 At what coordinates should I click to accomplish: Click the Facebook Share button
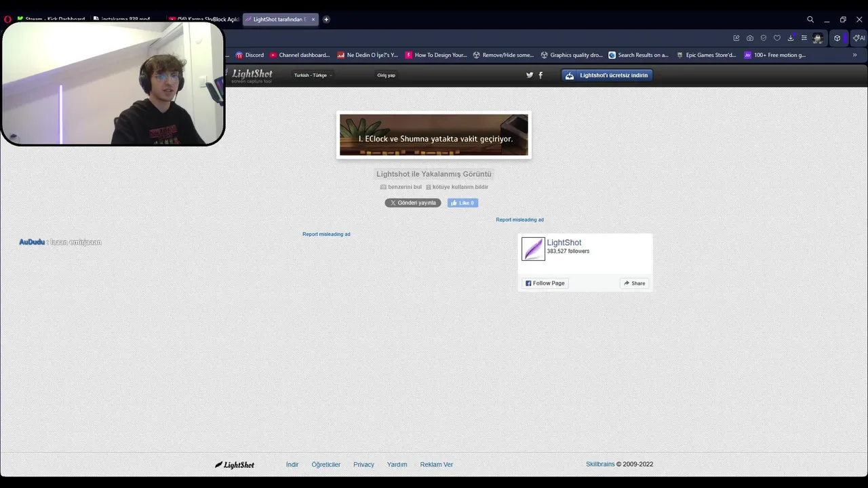(x=635, y=283)
